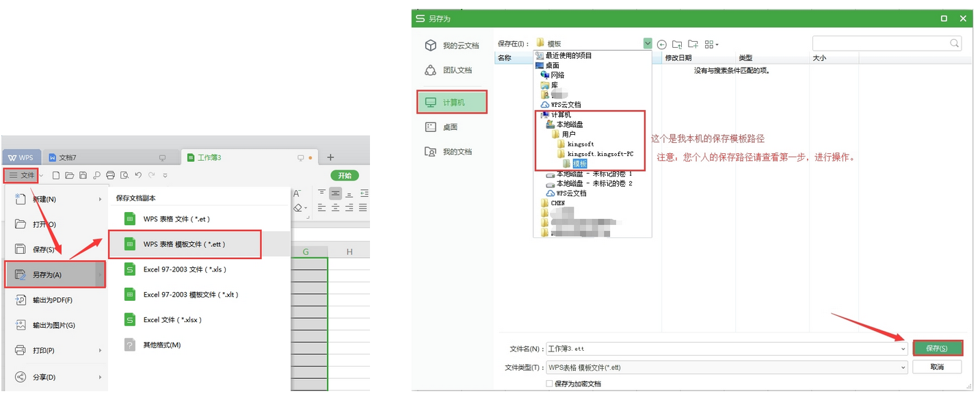
Task: Click the open folder toolbar icon
Action: click(x=69, y=176)
